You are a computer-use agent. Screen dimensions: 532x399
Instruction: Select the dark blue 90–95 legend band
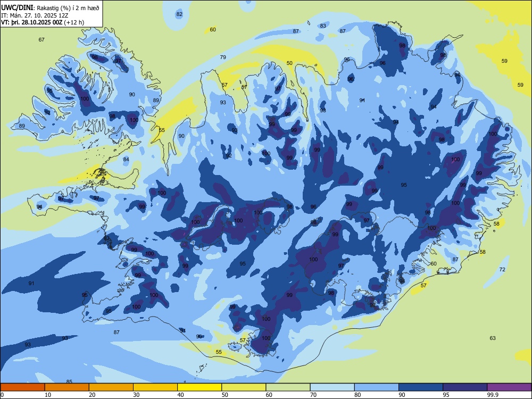(x=421, y=387)
